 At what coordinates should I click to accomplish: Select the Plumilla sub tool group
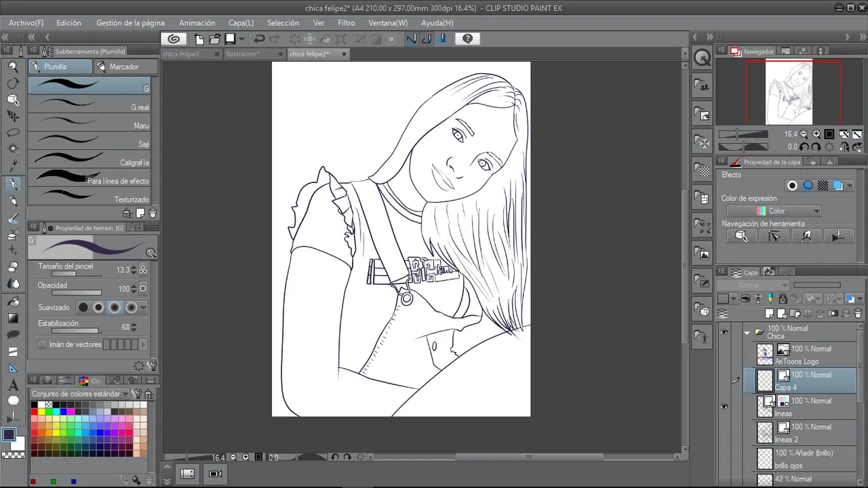(60, 66)
